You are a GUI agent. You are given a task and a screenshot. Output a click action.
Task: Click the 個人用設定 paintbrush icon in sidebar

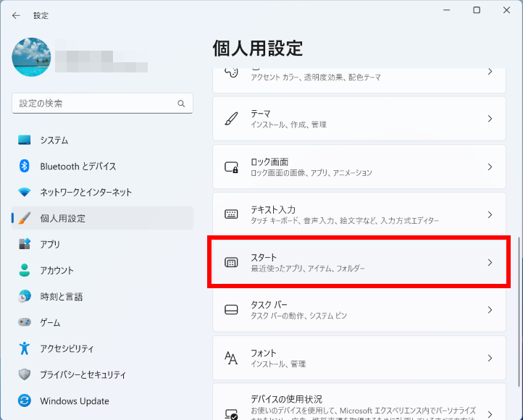click(25, 218)
